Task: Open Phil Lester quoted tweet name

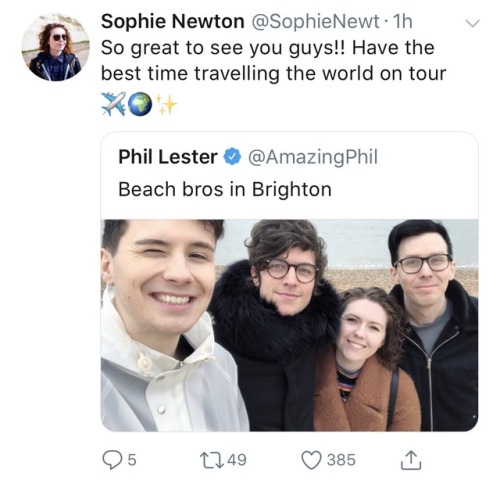Action: pos(168,157)
